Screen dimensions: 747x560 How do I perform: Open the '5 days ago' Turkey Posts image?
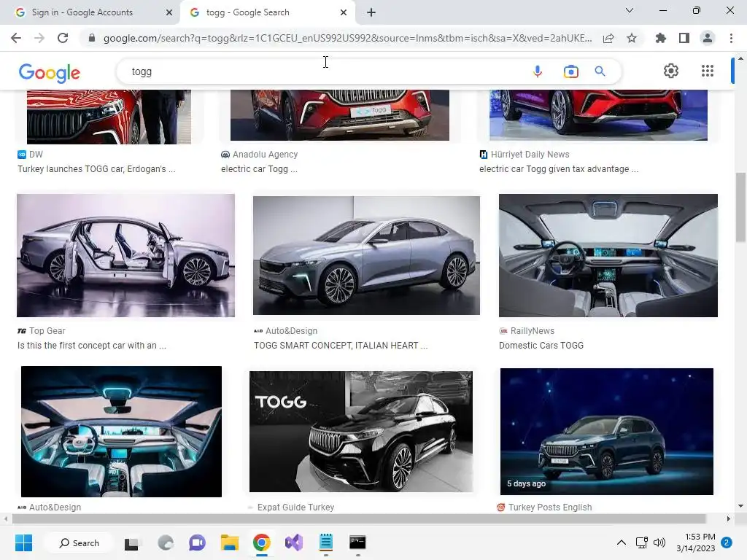click(x=607, y=432)
